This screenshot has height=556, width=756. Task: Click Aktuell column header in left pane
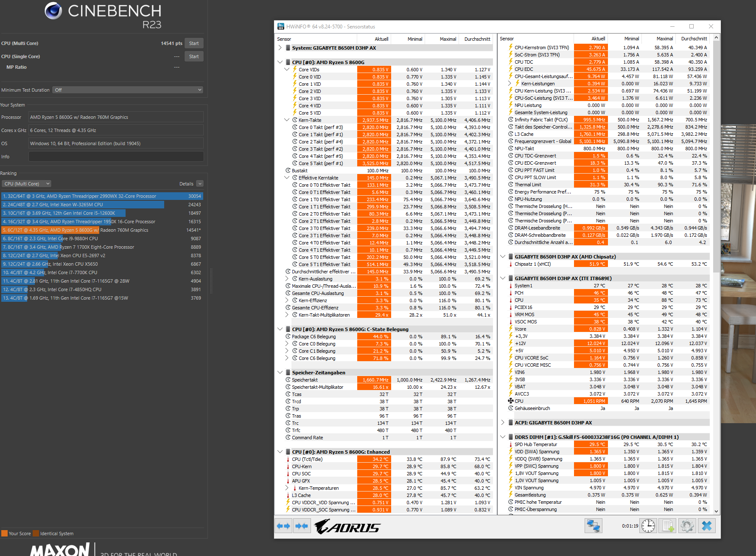point(374,39)
